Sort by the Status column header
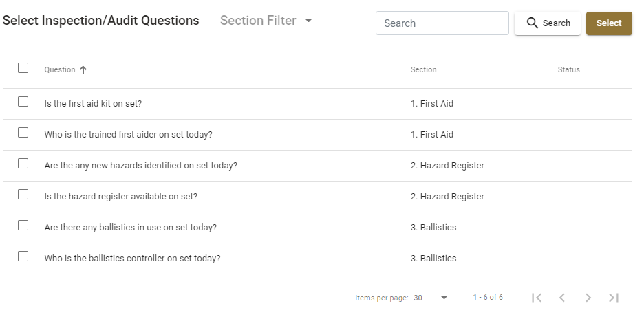 [568, 70]
